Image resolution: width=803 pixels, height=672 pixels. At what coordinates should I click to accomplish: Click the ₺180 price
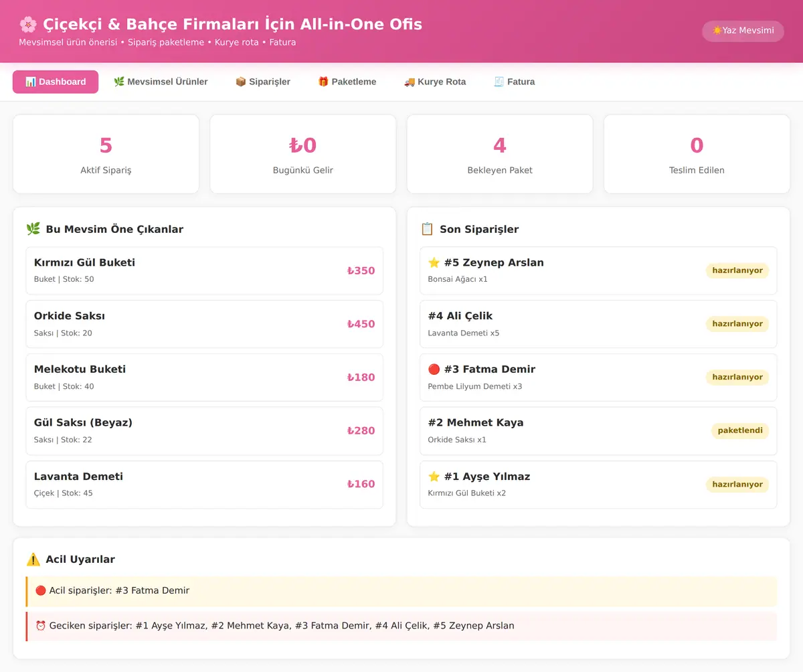tap(361, 377)
